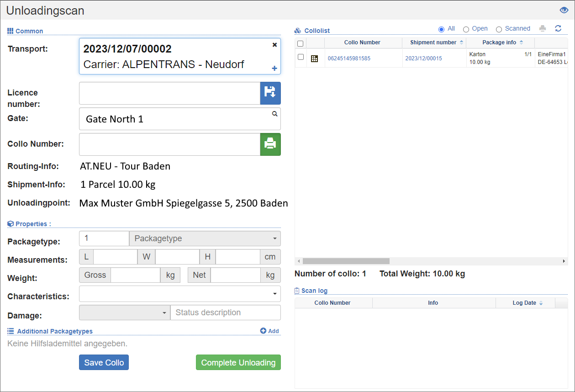Open the Packagetype dropdown
This screenshot has width=575, height=392.
(205, 238)
